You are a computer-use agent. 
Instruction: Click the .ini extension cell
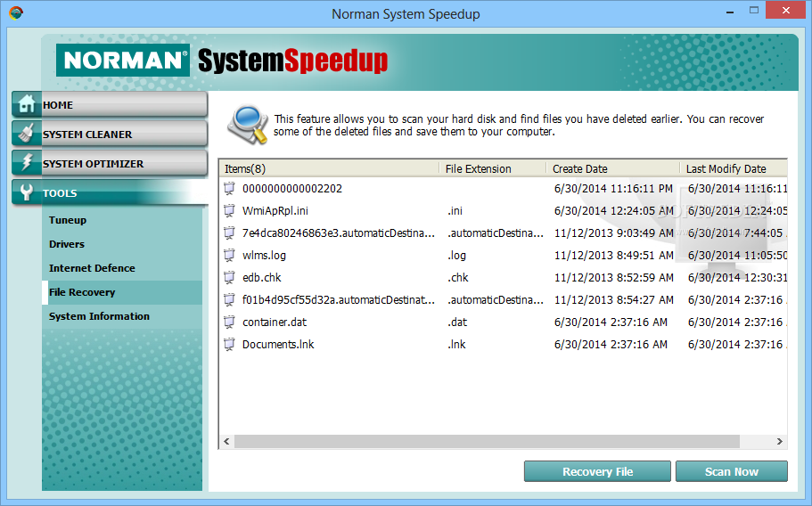click(455, 210)
